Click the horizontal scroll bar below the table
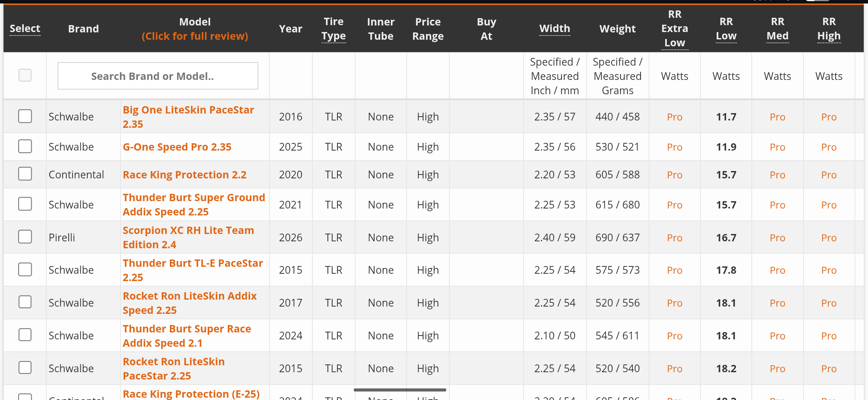 point(400,390)
